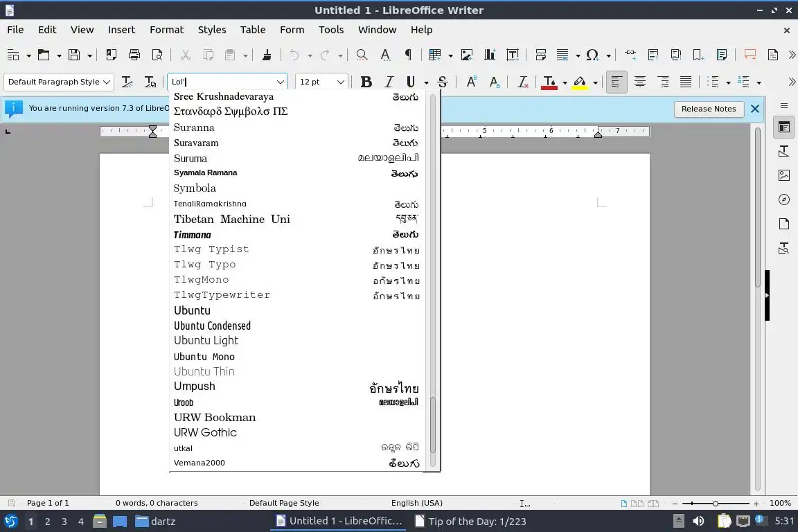The width and height of the screenshot is (798, 532).
Task: Insert Comment icon
Action: [750, 55]
